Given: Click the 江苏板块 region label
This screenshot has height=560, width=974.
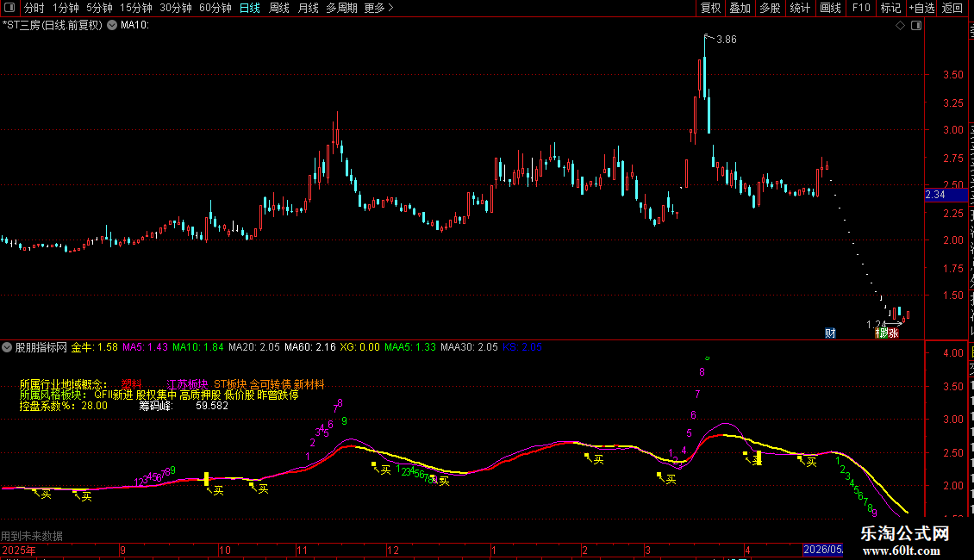Looking at the screenshot, I should coord(187,384).
